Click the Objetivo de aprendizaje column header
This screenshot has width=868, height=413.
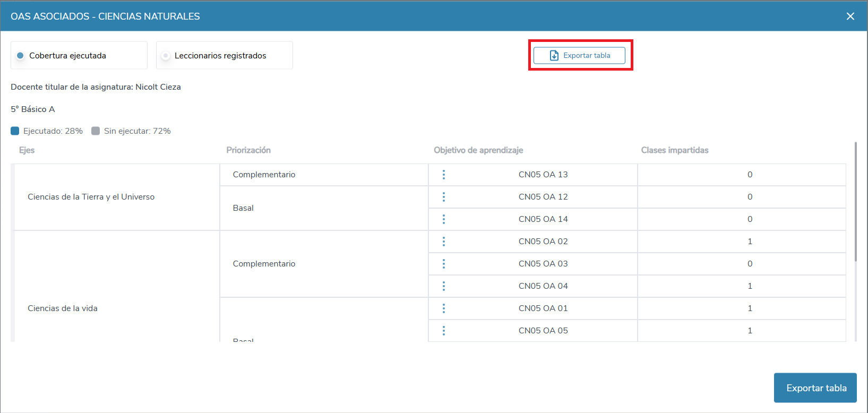point(478,150)
